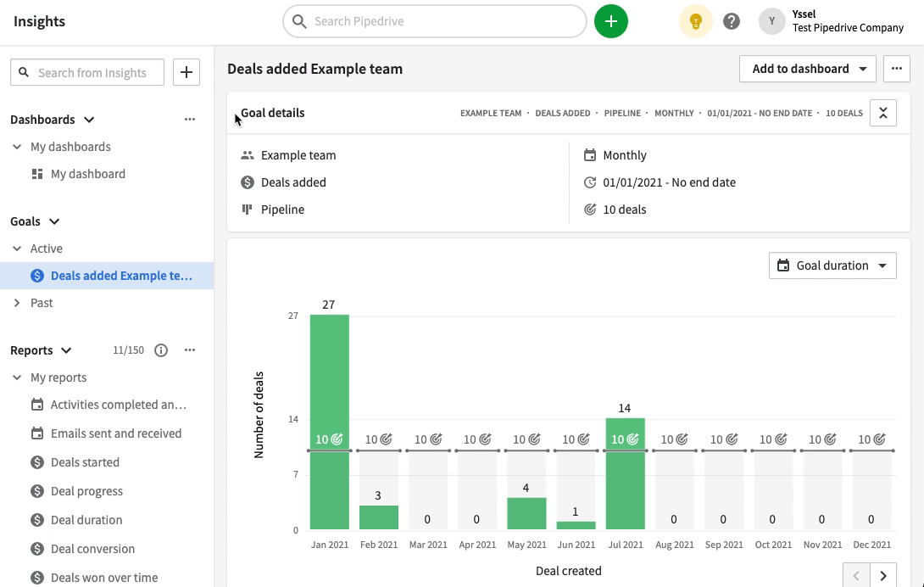Click the Search from Insights field
Image resolution: width=924 pixels, height=587 pixels.
87,72
